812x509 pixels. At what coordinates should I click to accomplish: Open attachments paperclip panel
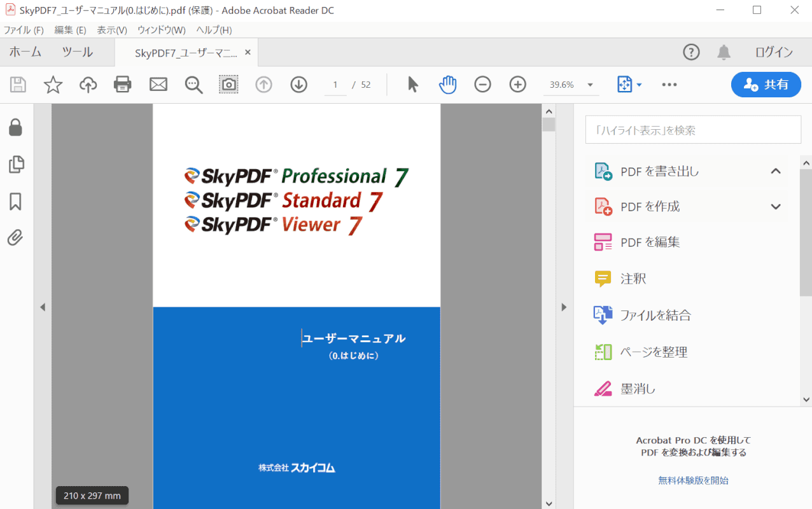point(15,238)
